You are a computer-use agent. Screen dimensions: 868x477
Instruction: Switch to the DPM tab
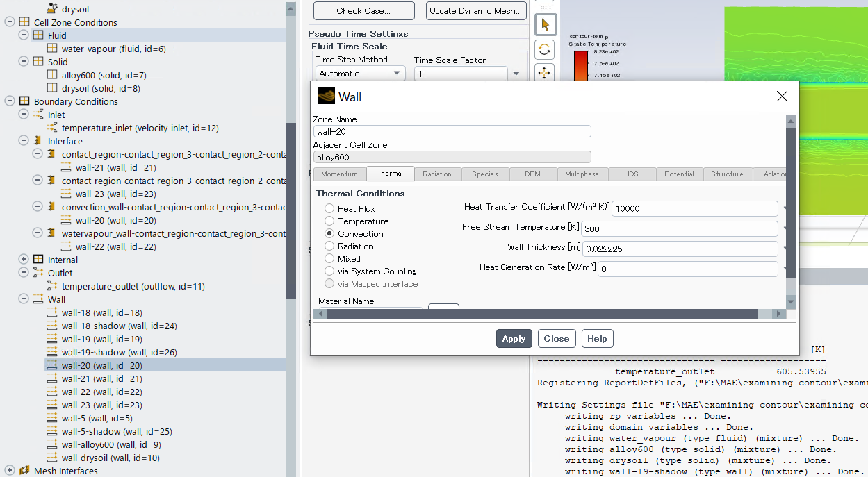tap(533, 174)
